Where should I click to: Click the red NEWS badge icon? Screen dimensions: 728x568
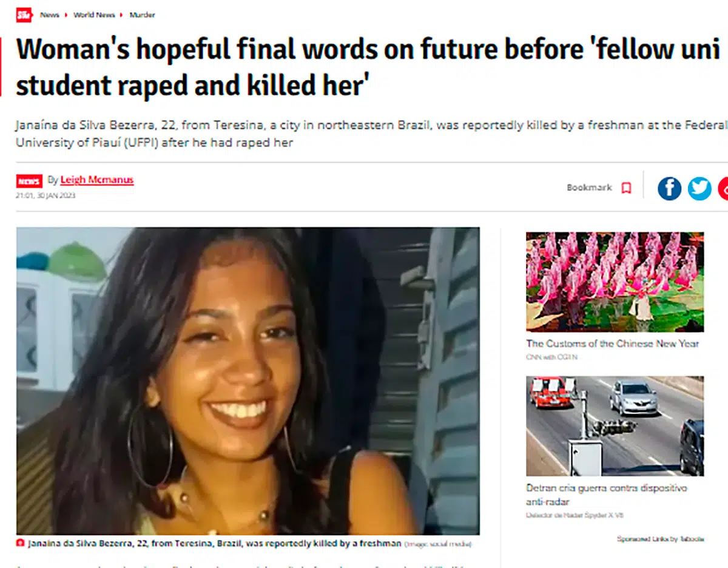pos(29,181)
